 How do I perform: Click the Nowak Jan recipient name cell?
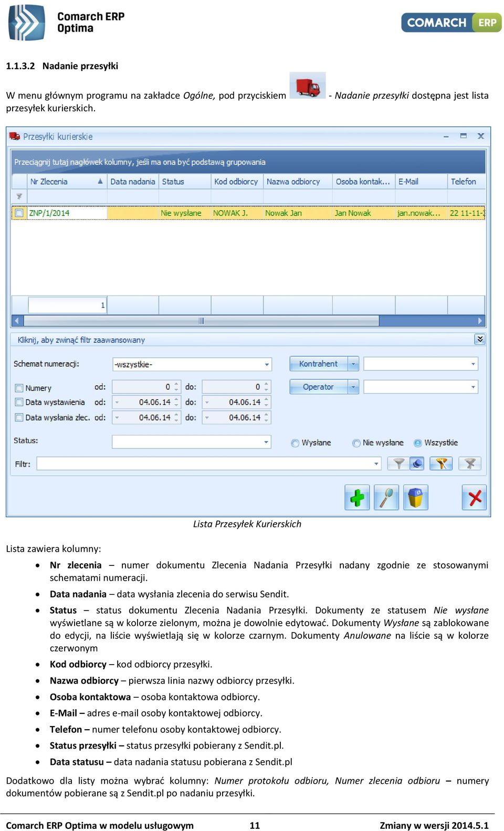(297, 213)
